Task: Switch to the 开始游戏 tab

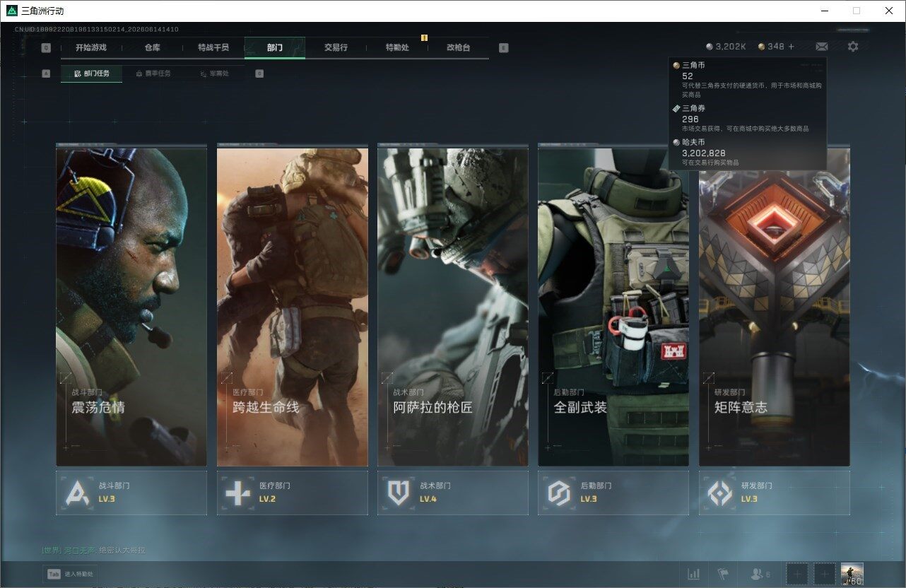Action: (91, 47)
